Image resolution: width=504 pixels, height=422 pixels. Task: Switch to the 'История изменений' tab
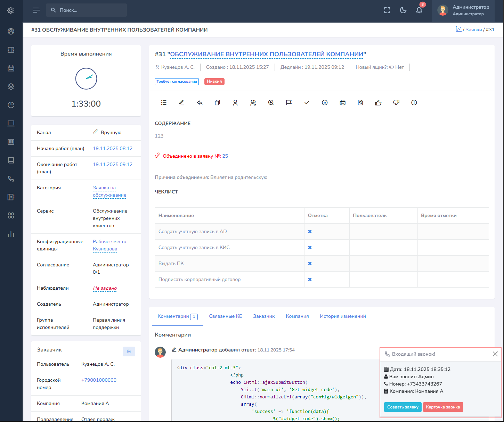pyautogui.click(x=343, y=316)
